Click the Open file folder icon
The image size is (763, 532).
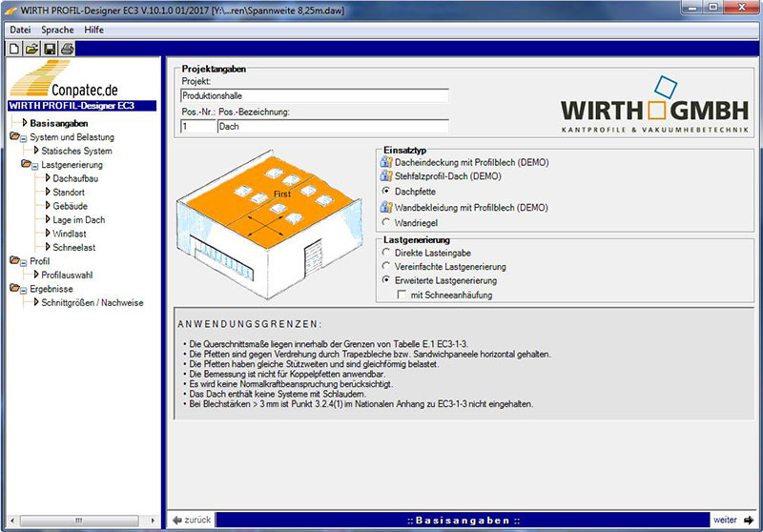(31, 48)
